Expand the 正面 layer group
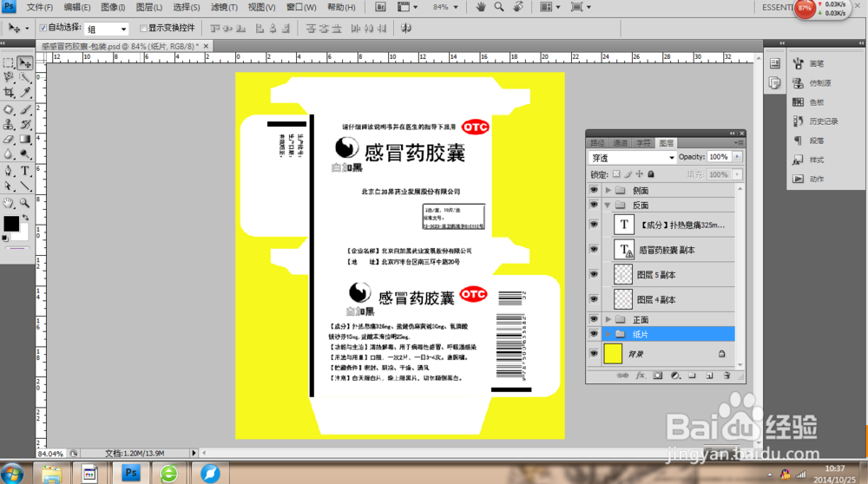The width and height of the screenshot is (868, 484). [x=608, y=320]
